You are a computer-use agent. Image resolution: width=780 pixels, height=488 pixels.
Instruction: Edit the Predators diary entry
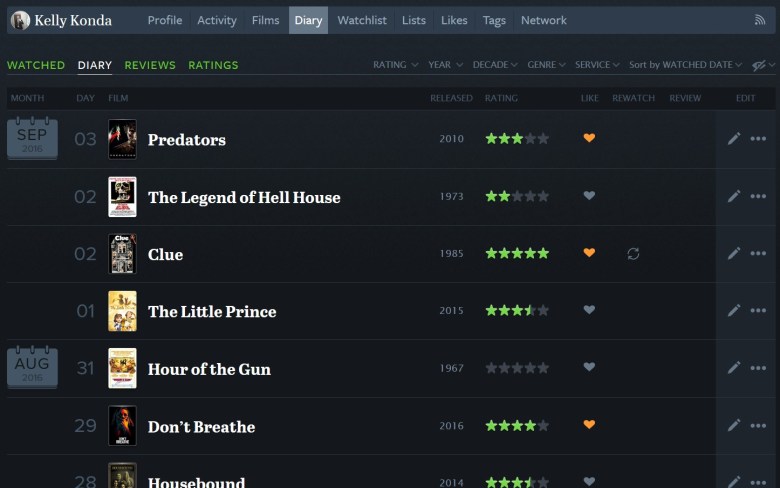pyautogui.click(x=734, y=139)
